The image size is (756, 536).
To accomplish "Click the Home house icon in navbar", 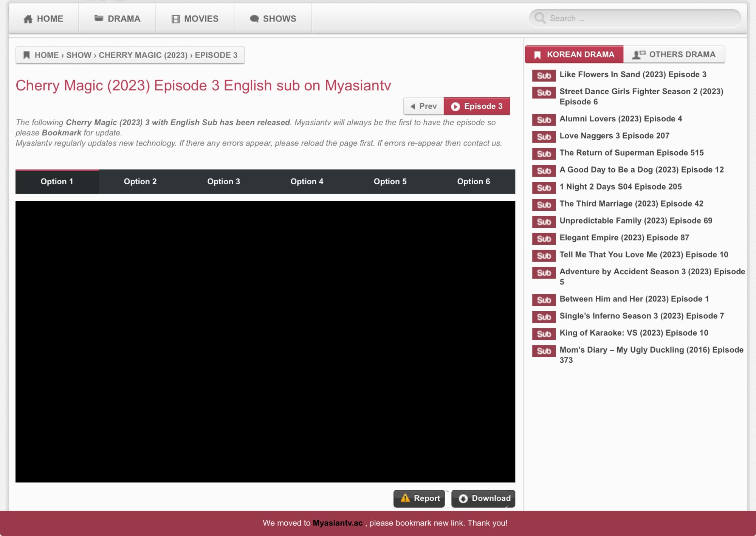I will pos(28,19).
